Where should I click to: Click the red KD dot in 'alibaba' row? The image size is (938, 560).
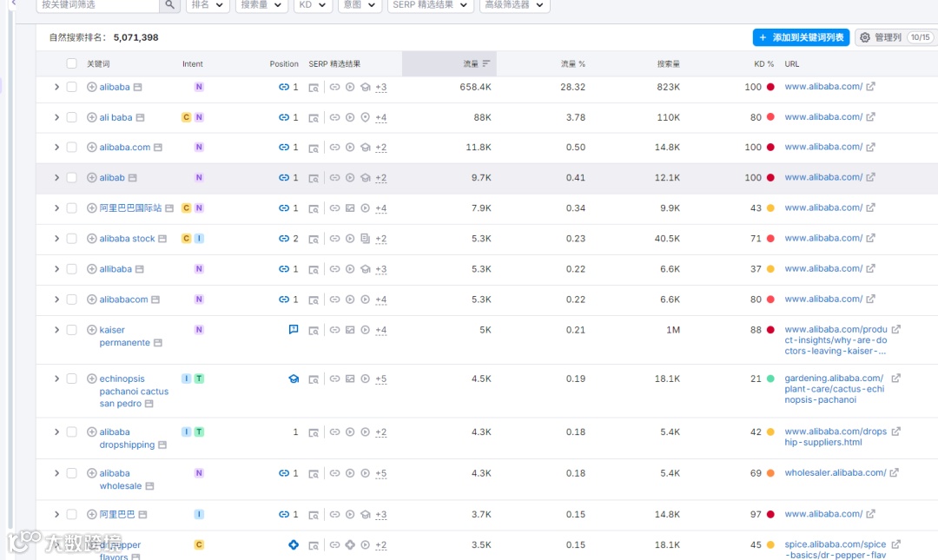(770, 87)
